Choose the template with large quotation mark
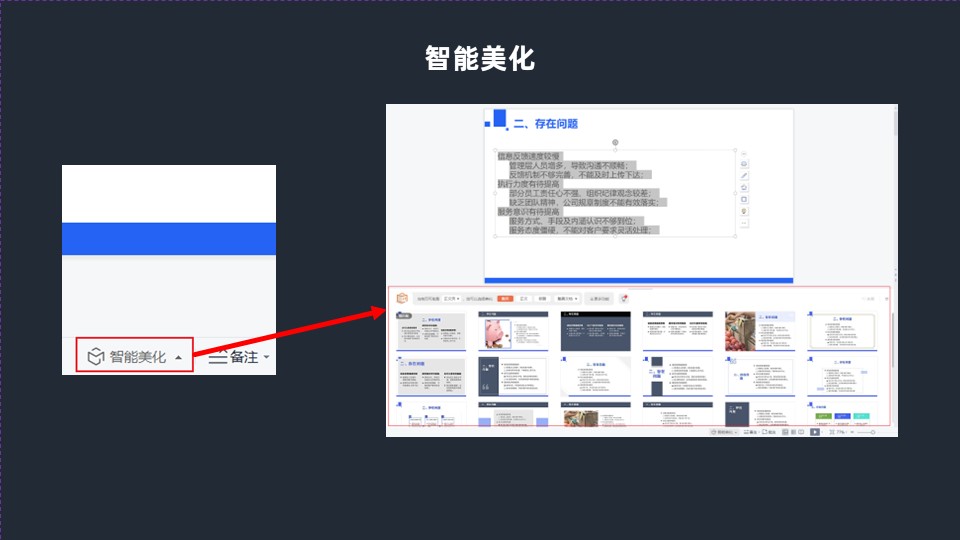The width and height of the screenshot is (960, 540). pyautogui.click(x=513, y=376)
